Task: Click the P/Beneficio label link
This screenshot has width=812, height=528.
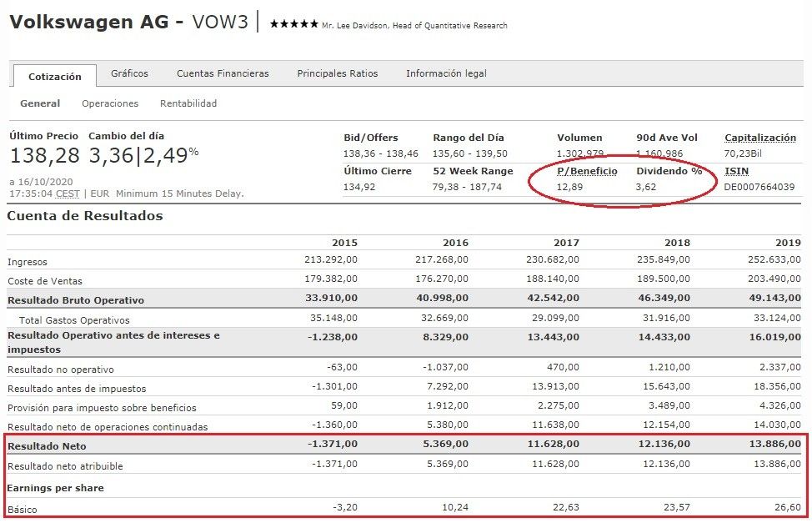Action: (587, 171)
